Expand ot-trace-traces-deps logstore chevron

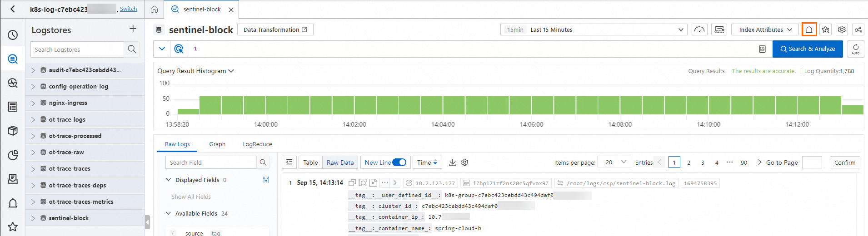[33, 186]
